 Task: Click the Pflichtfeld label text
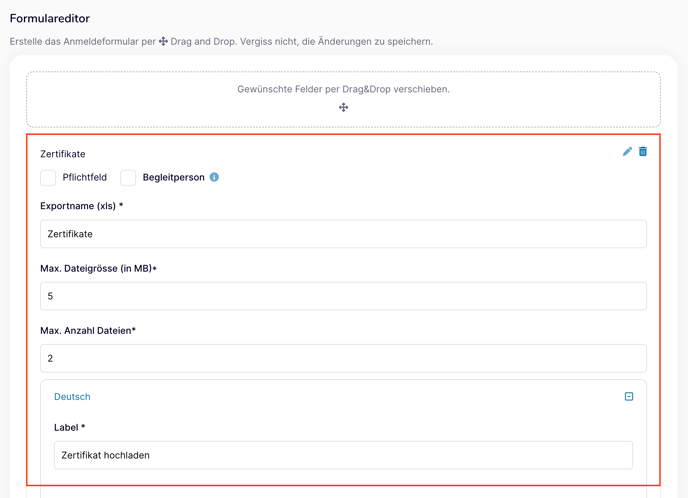85,177
